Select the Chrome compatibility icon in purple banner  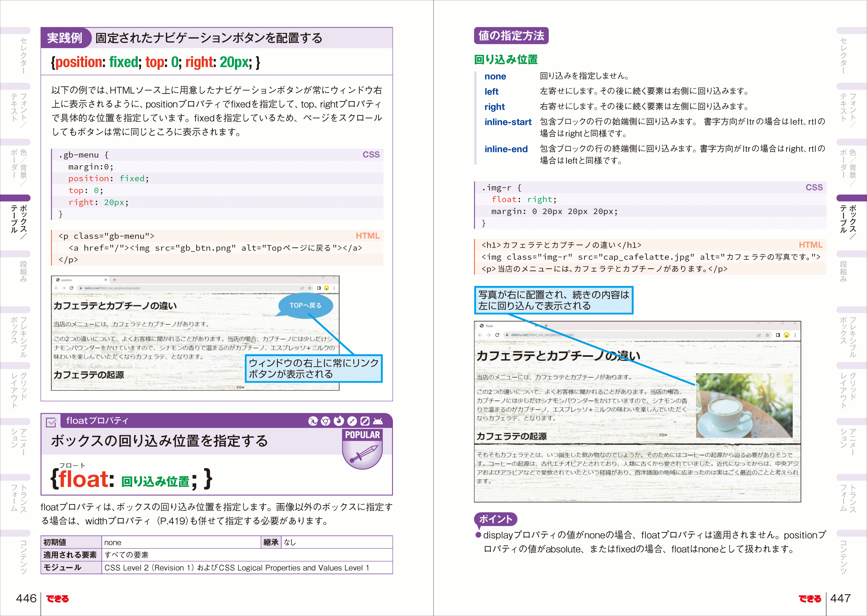click(x=326, y=421)
